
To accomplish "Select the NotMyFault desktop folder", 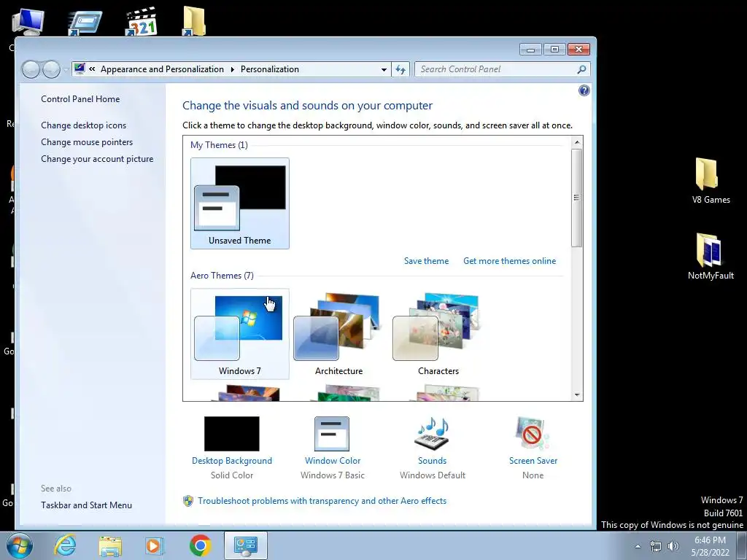I will point(711,256).
